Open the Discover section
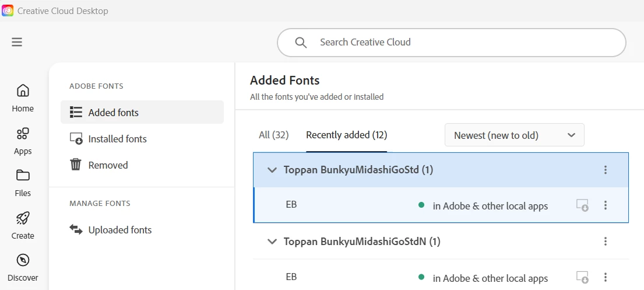This screenshot has height=290, width=644. [x=23, y=268]
